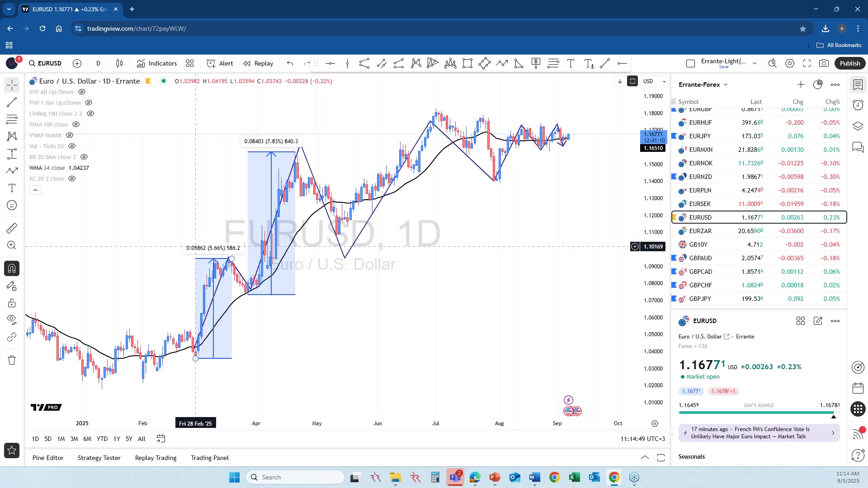Toggle hide all drawings eye icon
The width and height of the screenshot is (868, 488).
tap(12, 320)
